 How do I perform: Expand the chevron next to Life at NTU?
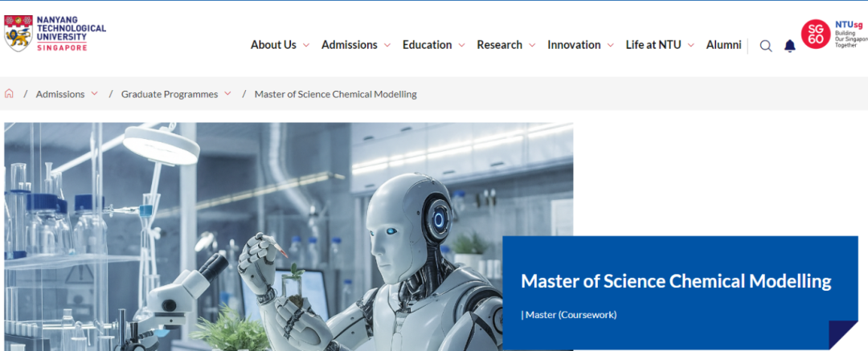coord(691,46)
